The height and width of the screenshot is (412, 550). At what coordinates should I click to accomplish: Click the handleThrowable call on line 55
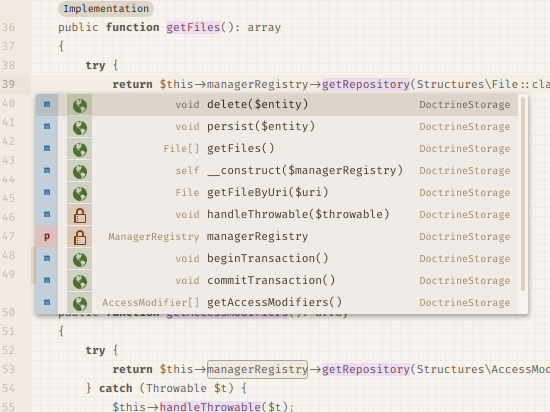point(210,407)
